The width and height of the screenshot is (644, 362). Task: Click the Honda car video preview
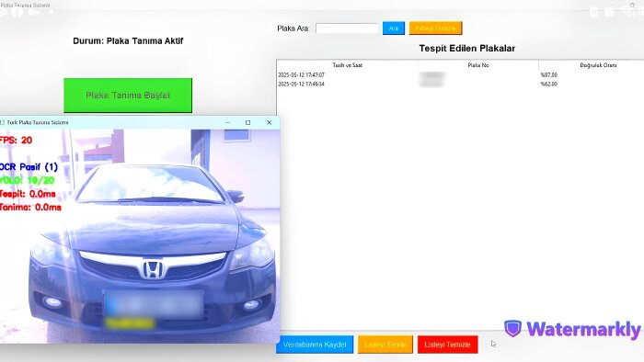(140, 236)
